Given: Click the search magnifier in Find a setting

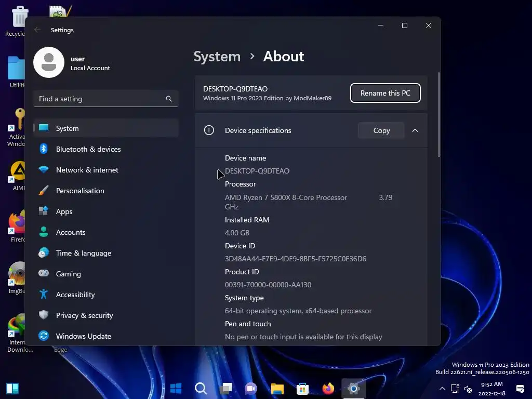Looking at the screenshot, I should (x=169, y=99).
